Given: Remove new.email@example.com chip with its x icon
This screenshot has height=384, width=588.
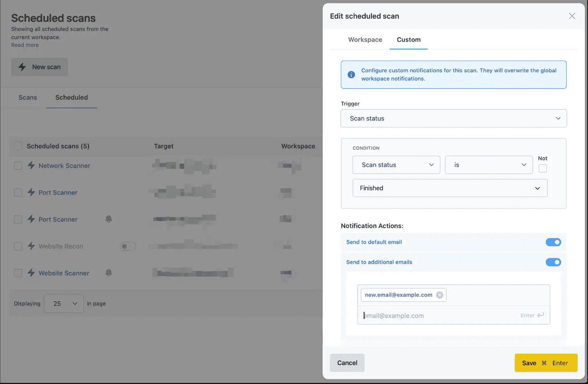Looking at the screenshot, I should 440,295.
